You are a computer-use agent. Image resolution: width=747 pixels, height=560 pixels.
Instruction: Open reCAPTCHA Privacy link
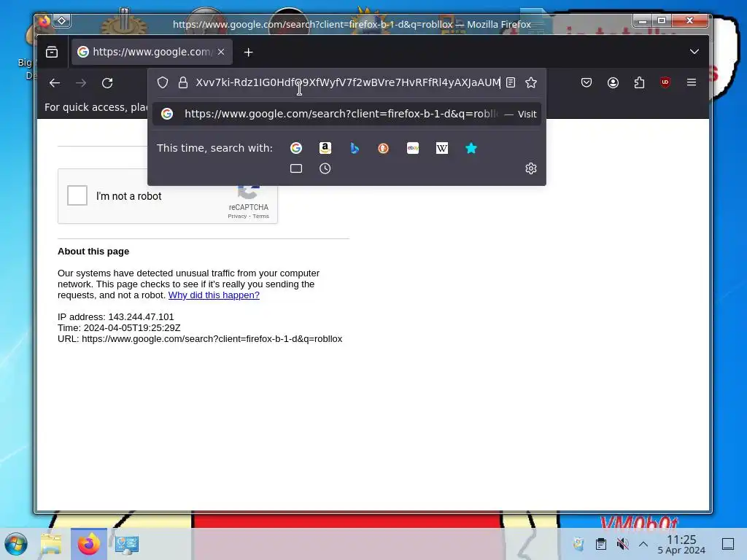click(237, 216)
